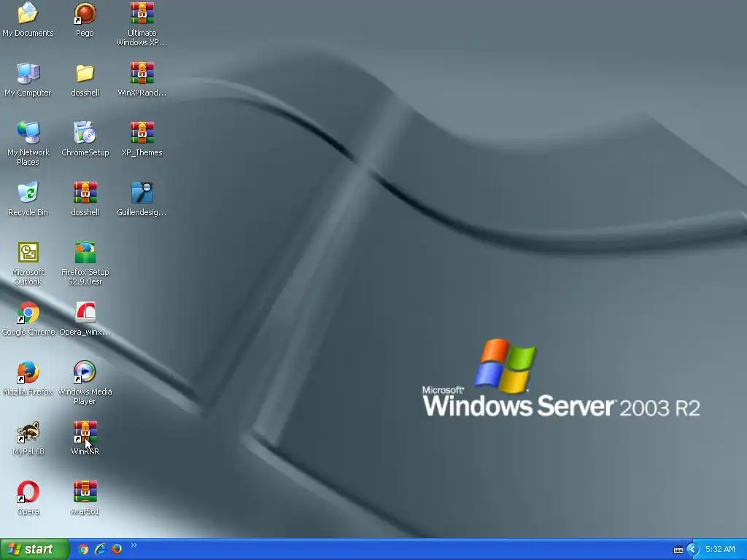Click the 5:32 AM taskbar clock
The height and width of the screenshot is (560, 747).
point(720,550)
